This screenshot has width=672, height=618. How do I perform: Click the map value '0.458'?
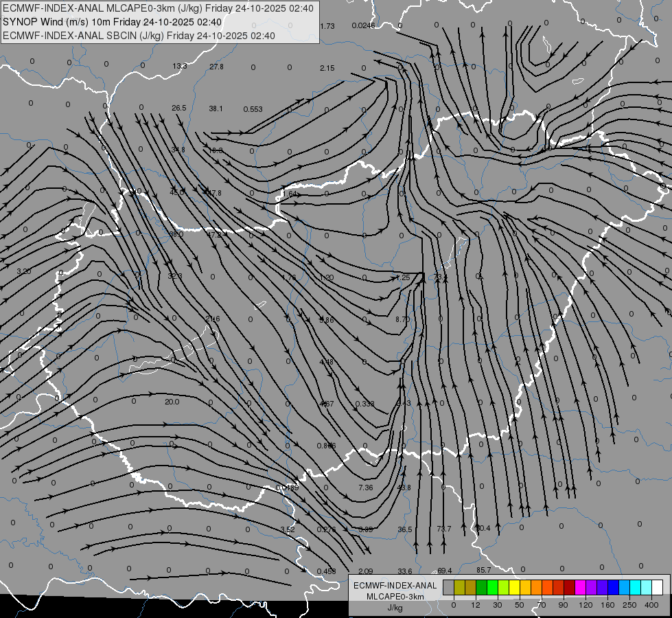(326, 571)
